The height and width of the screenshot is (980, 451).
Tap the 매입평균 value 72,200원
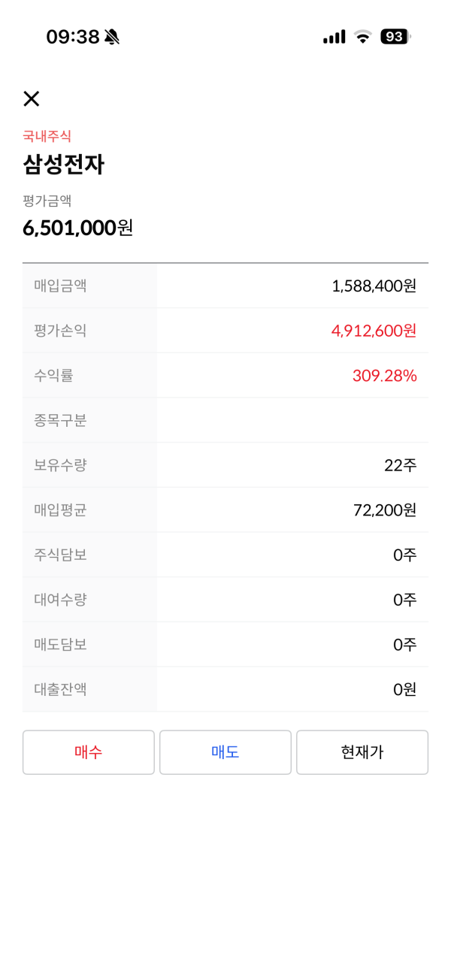pyautogui.click(x=385, y=510)
